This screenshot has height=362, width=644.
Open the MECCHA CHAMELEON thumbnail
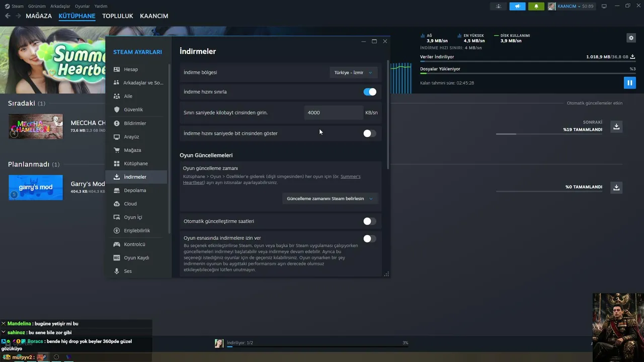pyautogui.click(x=36, y=126)
